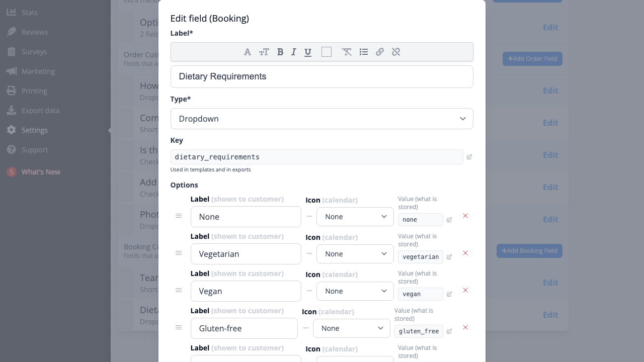Click the Gluten-free option label input
This screenshot has width=644, height=362.
pyautogui.click(x=245, y=328)
